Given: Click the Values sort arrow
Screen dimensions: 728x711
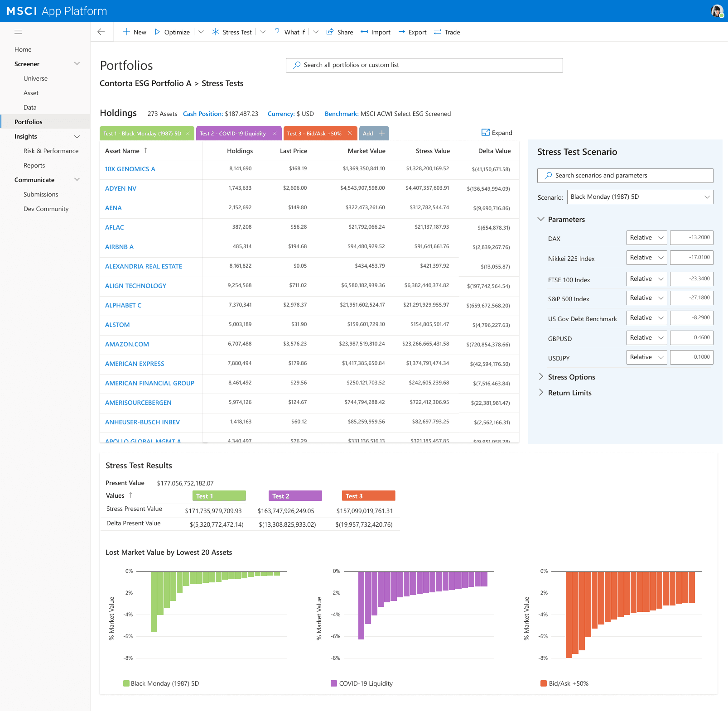Looking at the screenshot, I should point(130,495).
